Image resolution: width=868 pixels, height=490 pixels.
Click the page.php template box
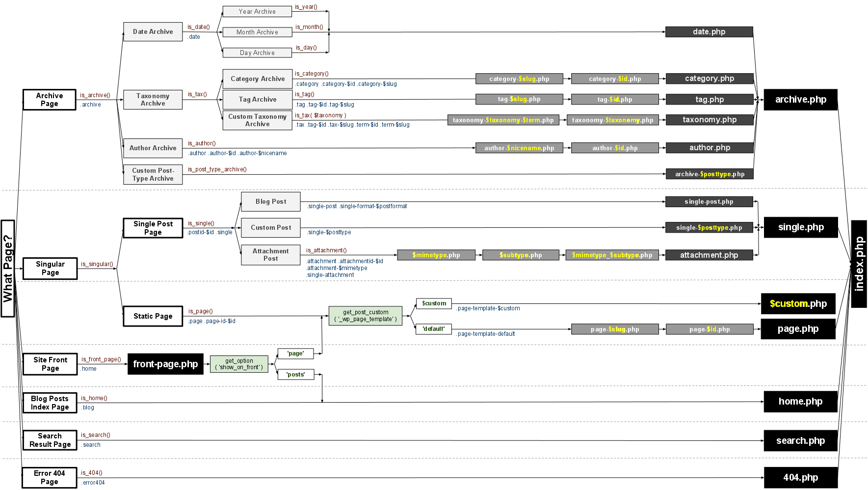pos(798,329)
